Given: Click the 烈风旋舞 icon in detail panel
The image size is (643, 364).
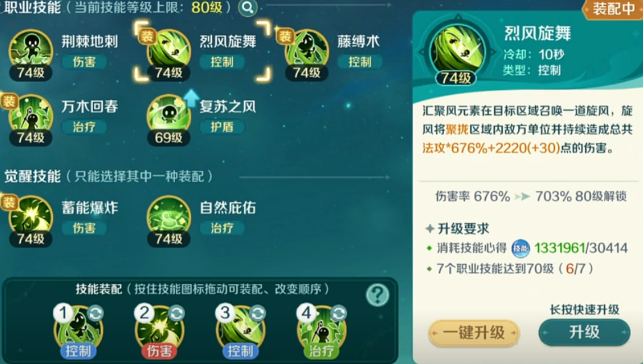Looking at the screenshot, I should pos(457,51).
